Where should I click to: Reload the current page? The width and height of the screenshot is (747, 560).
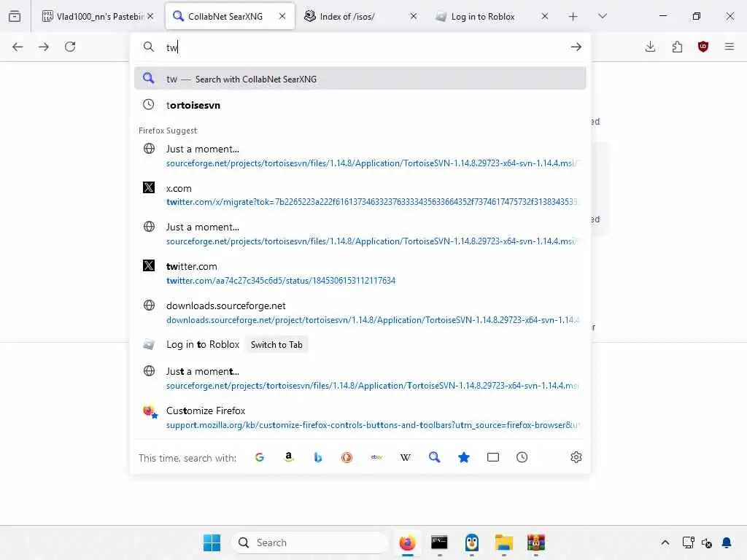point(70,47)
